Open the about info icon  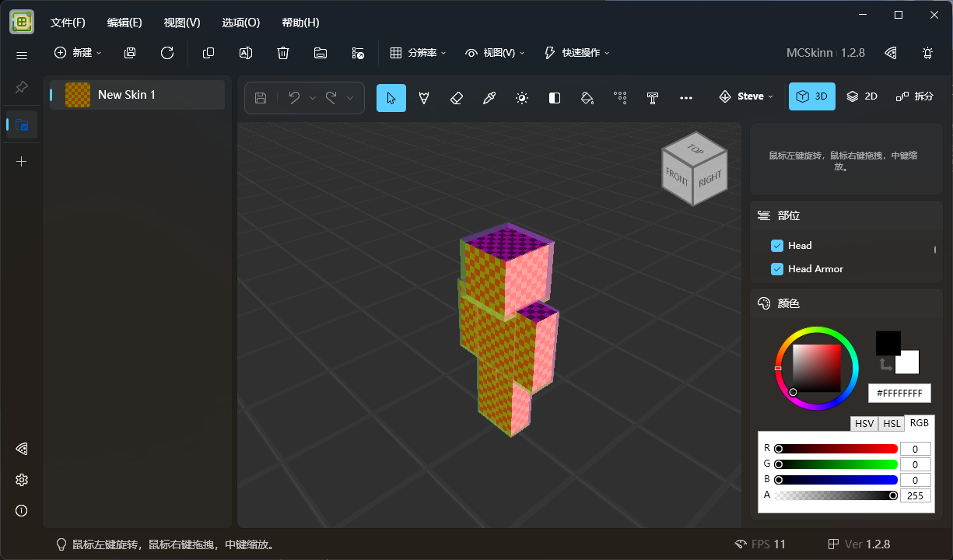22,511
